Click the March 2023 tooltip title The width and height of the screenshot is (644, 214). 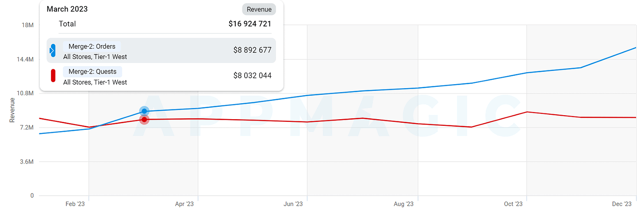pos(67,9)
